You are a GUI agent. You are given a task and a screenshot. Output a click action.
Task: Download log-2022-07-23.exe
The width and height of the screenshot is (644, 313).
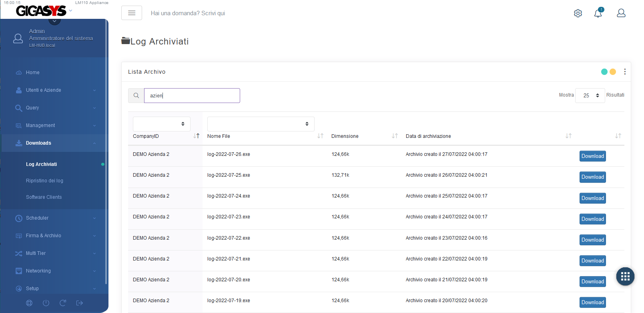(x=593, y=219)
